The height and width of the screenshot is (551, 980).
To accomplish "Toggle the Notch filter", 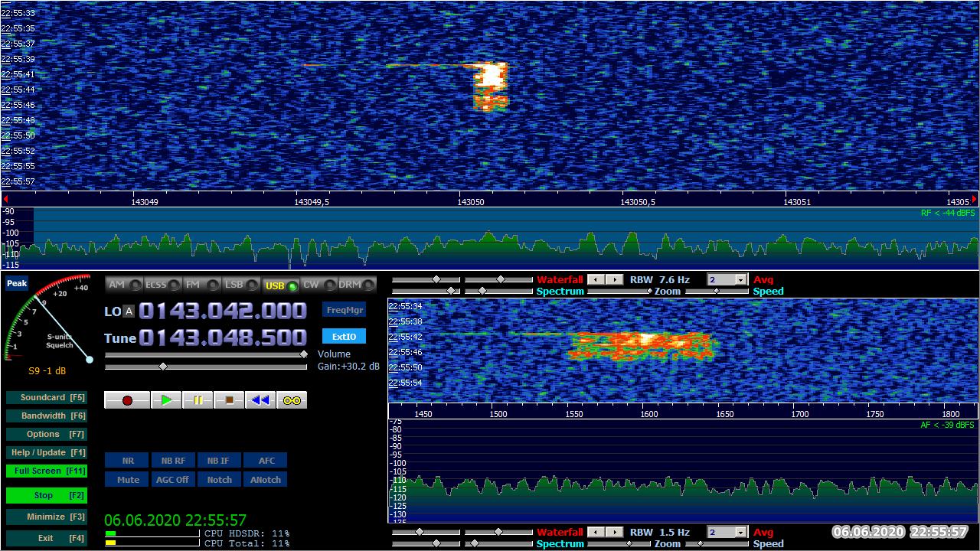I will coord(219,480).
